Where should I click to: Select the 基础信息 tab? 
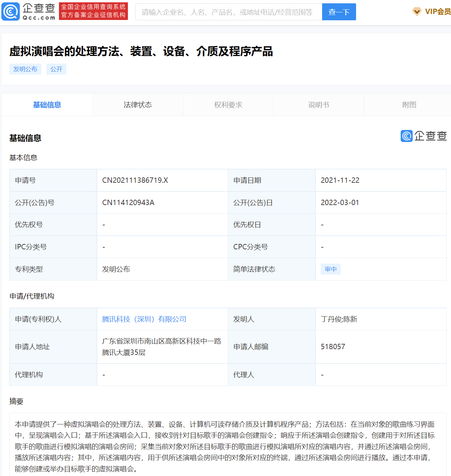click(x=47, y=105)
